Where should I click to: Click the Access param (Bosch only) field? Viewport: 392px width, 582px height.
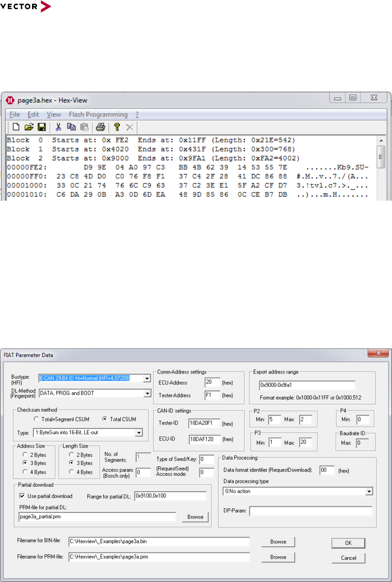coord(143,473)
